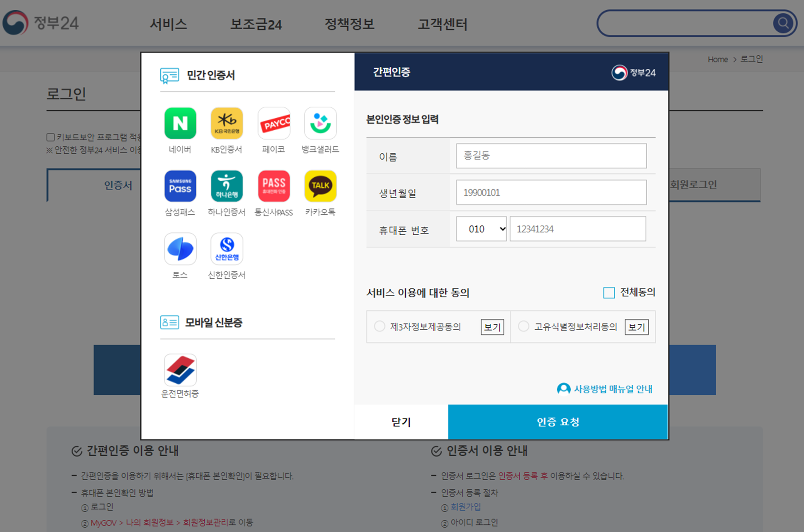Viewport: 804px width, 532px height.
Task: Select 통신사PASS authentication icon
Action: 273,186
